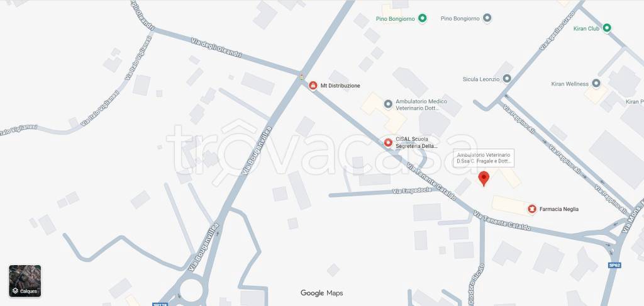Open the CISAL Scuola marker icon
The width and height of the screenshot is (644, 306).
(388, 143)
